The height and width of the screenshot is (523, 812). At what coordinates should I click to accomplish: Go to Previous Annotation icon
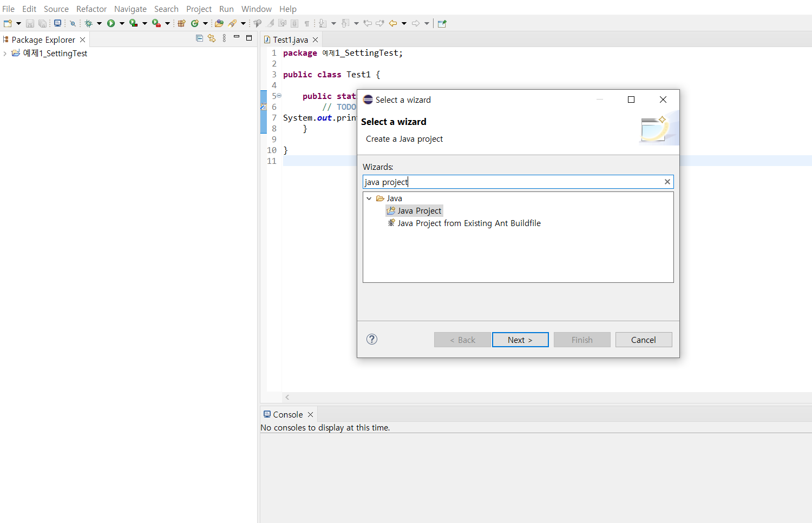[345, 23]
